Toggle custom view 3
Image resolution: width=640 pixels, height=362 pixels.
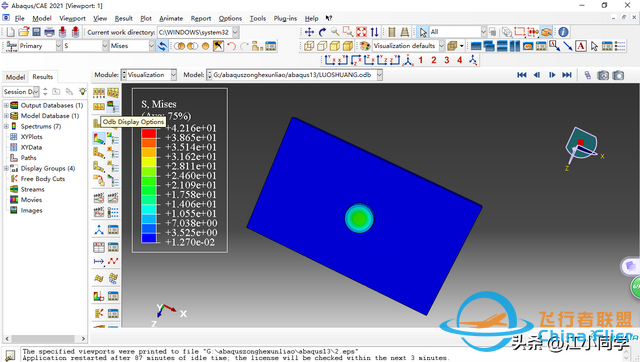pyautogui.click(x=447, y=60)
